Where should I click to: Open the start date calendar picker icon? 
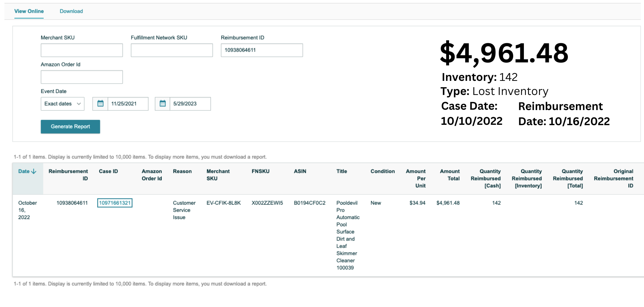click(x=100, y=104)
